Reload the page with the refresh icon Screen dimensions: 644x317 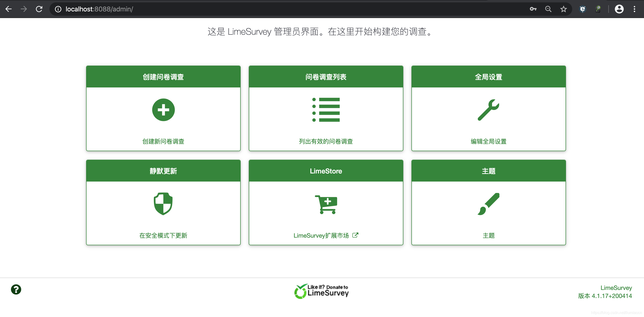click(x=39, y=9)
